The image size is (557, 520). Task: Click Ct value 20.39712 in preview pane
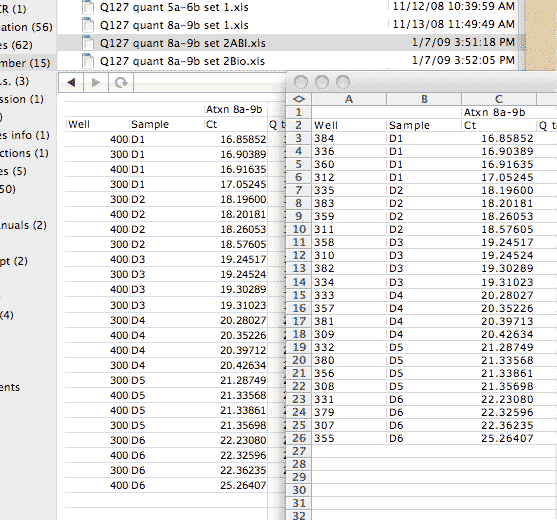tap(243, 351)
